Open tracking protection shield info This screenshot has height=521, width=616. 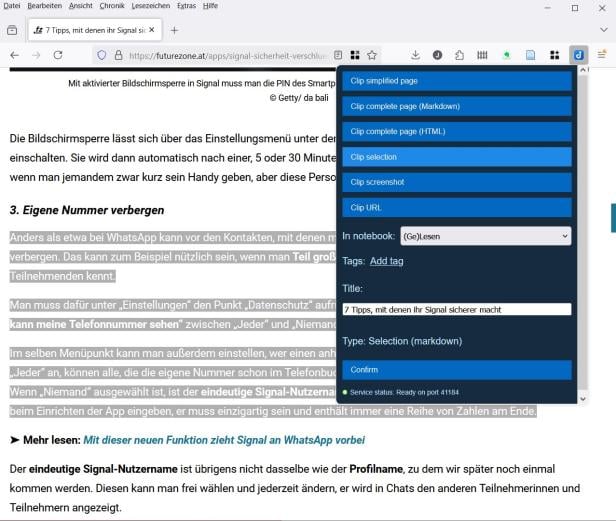(102, 55)
